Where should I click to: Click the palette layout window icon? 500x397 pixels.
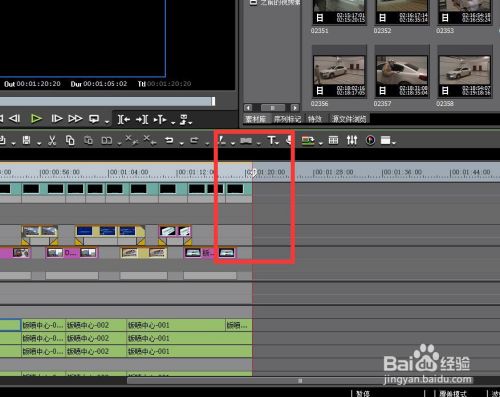click(x=385, y=140)
